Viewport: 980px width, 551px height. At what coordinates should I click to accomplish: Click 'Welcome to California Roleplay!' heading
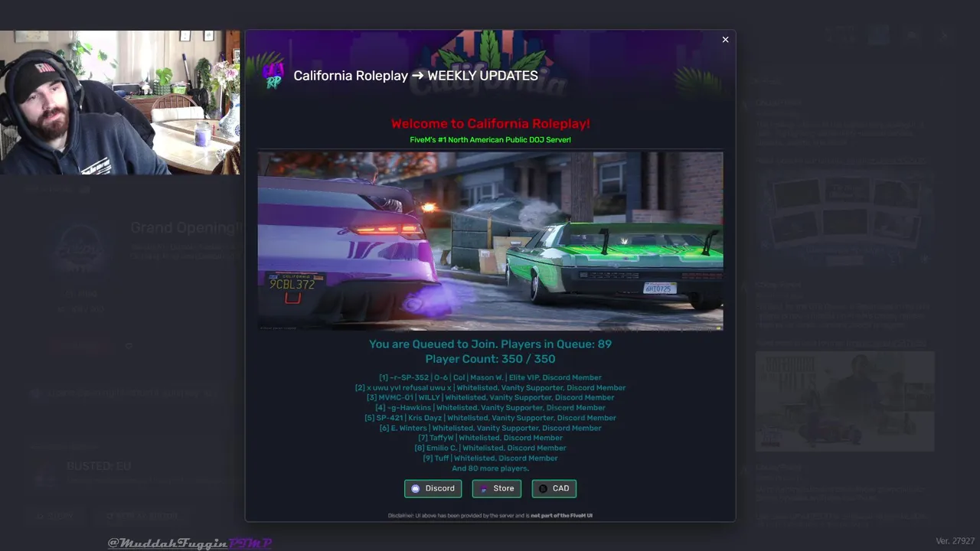(490, 123)
